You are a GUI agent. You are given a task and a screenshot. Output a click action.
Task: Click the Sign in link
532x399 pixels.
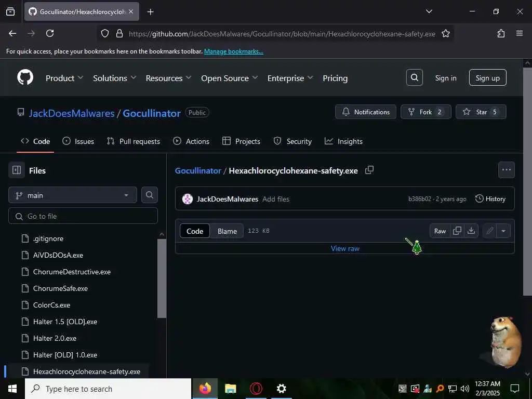tap(445, 78)
